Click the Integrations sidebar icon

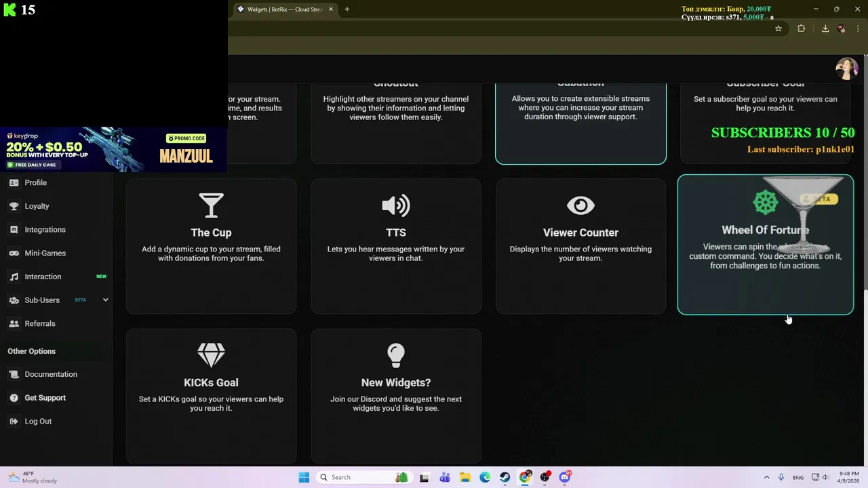pos(14,230)
